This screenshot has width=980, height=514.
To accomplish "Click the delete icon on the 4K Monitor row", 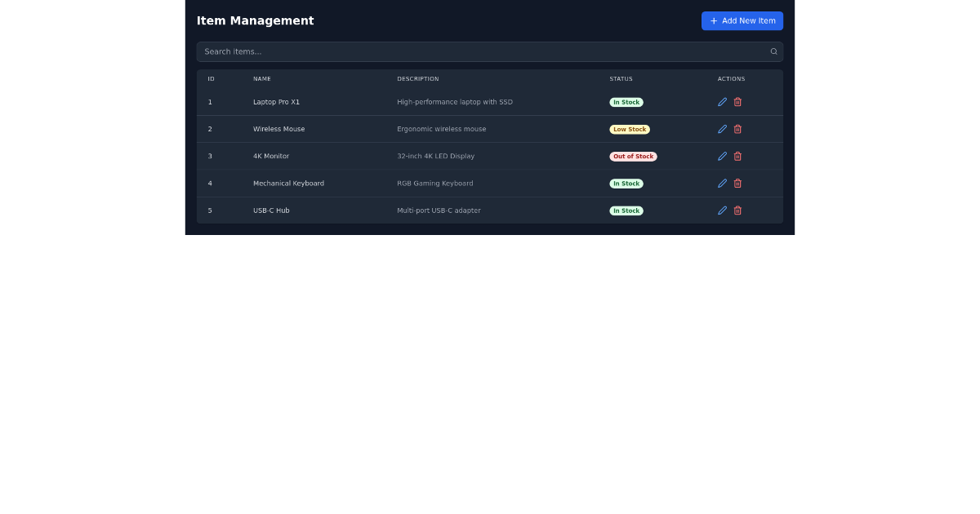I will [737, 156].
